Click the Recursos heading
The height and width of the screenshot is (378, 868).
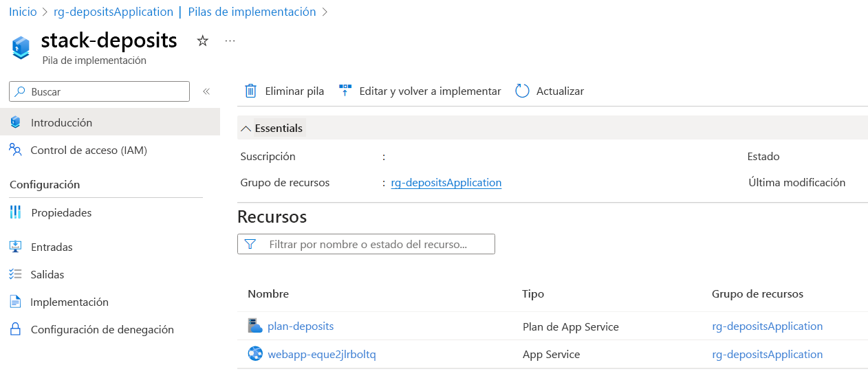pos(272,217)
